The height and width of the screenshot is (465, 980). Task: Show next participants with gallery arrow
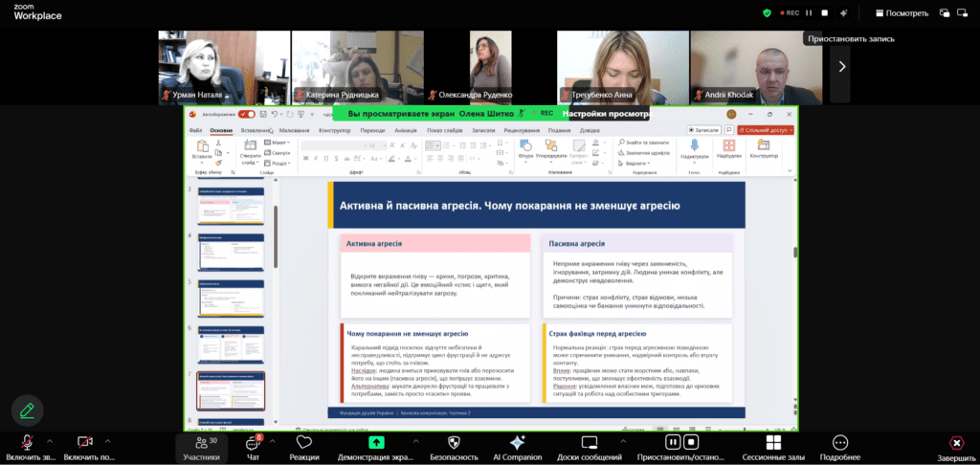coord(841,66)
